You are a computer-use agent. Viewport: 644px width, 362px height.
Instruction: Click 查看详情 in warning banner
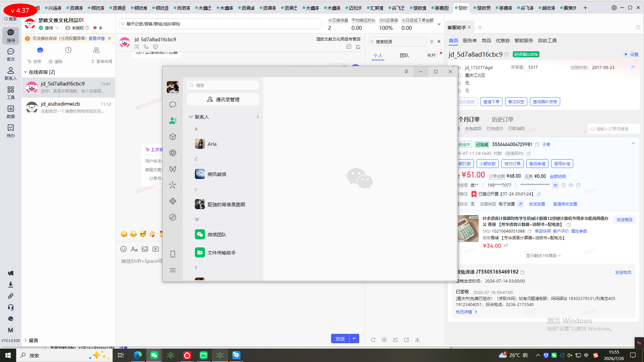pyautogui.click(x=97, y=39)
